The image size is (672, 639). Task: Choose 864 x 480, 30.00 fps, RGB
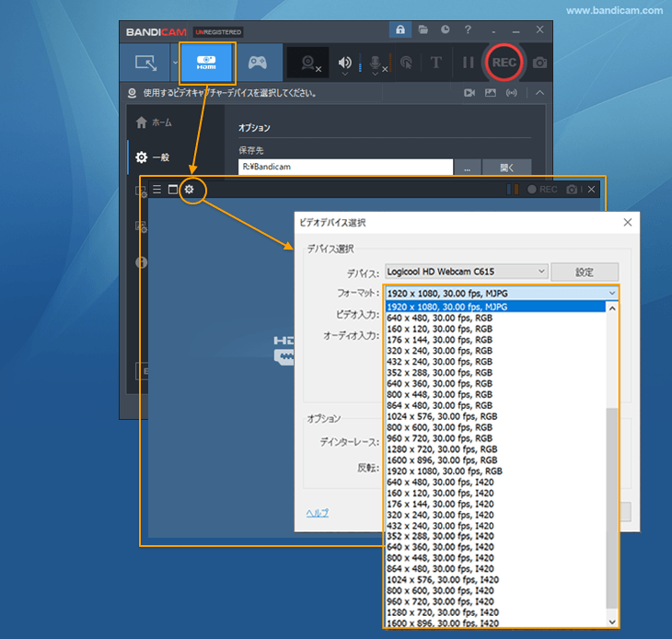(x=495, y=405)
